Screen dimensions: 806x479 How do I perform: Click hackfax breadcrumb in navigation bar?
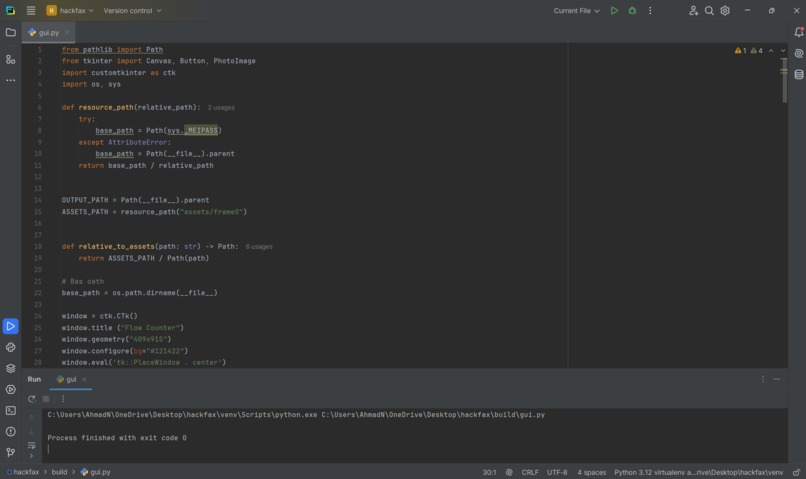point(23,472)
